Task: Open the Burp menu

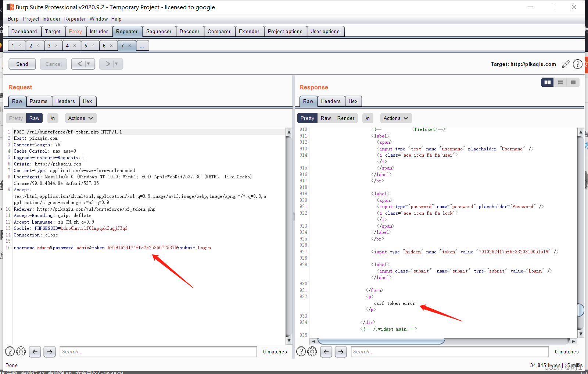Action: (x=13, y=19)
